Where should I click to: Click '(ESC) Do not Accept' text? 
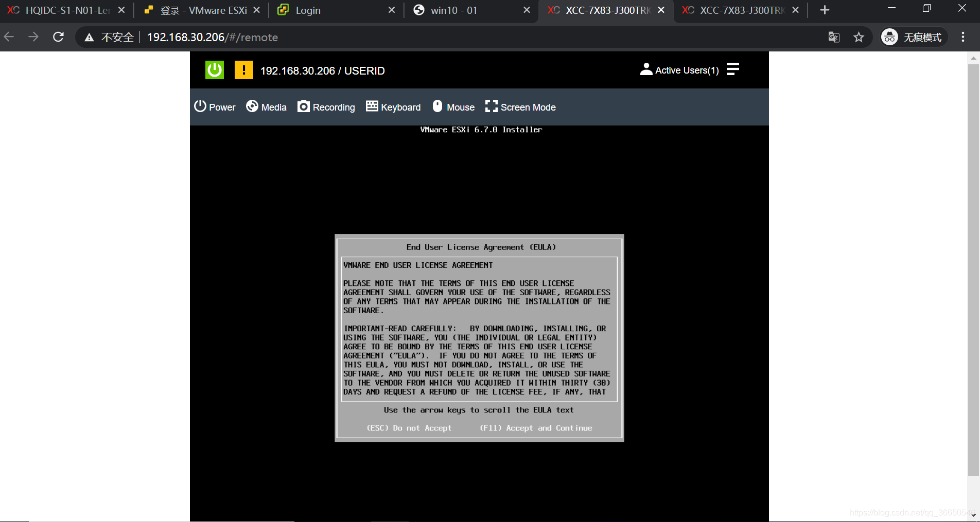point(409,428)
